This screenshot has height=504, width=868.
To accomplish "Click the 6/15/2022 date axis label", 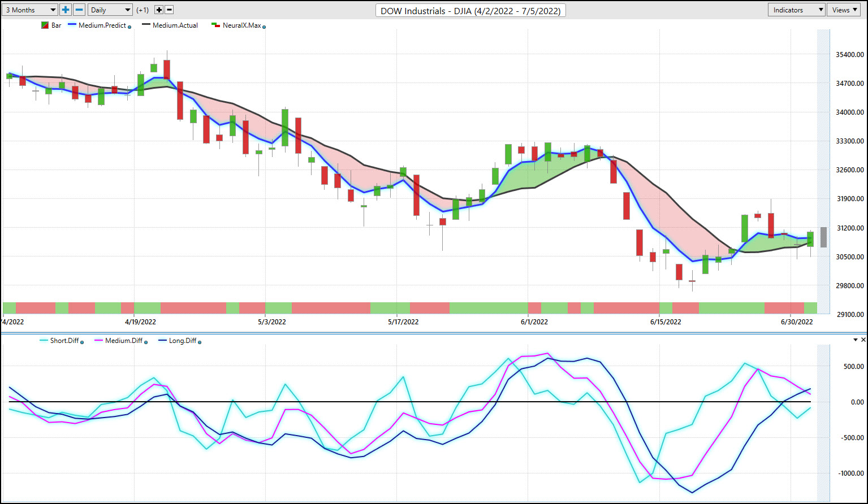I will [666, 322].
